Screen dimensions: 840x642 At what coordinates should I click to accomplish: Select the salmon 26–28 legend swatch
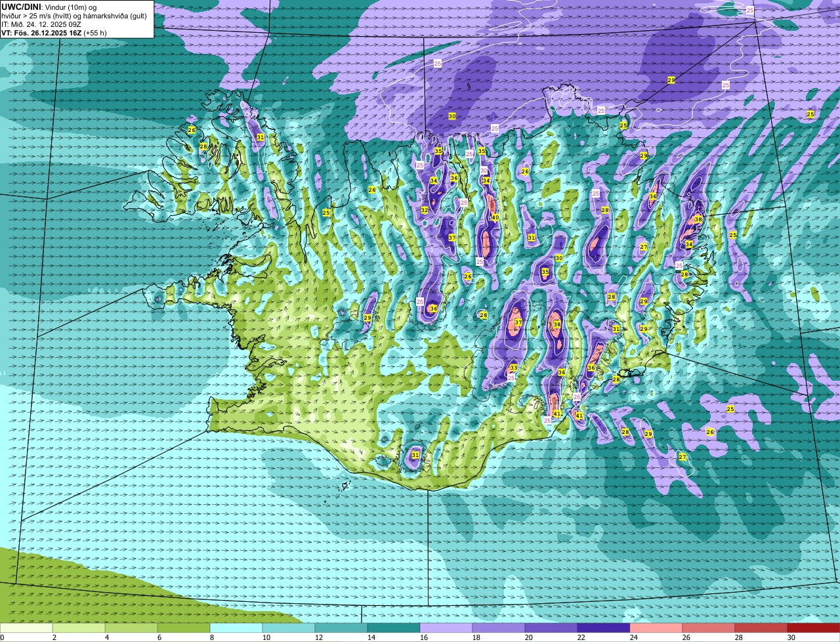709,628
